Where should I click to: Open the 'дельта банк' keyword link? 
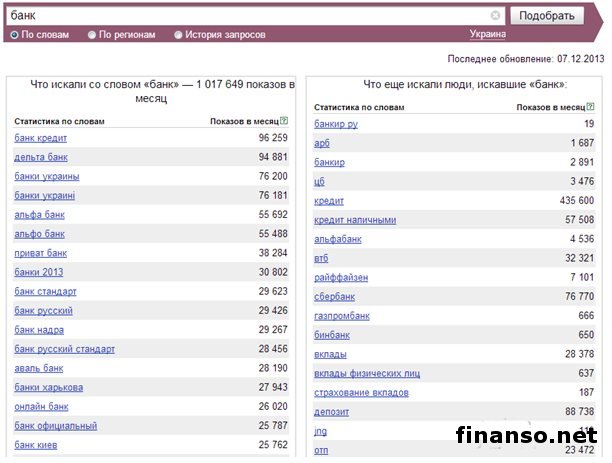point(41,157)
